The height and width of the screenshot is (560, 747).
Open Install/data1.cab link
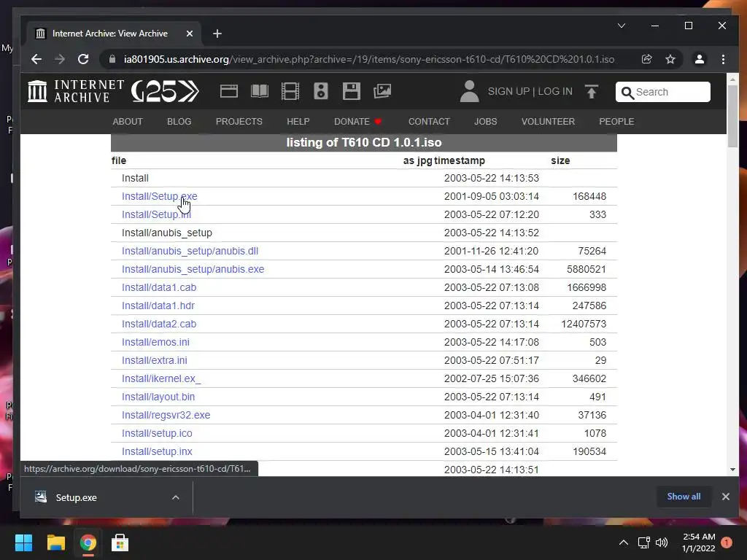click(158, 287)
